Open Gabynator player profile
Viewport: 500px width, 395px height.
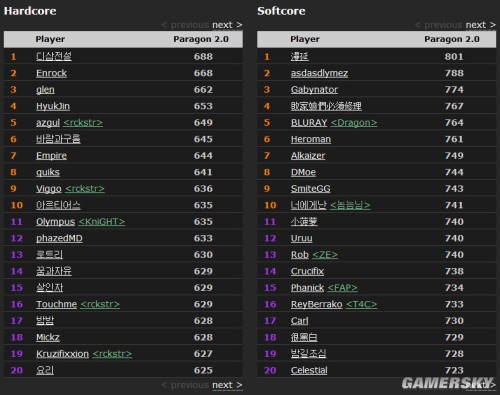pyautogui.click(x=314, y=90)
